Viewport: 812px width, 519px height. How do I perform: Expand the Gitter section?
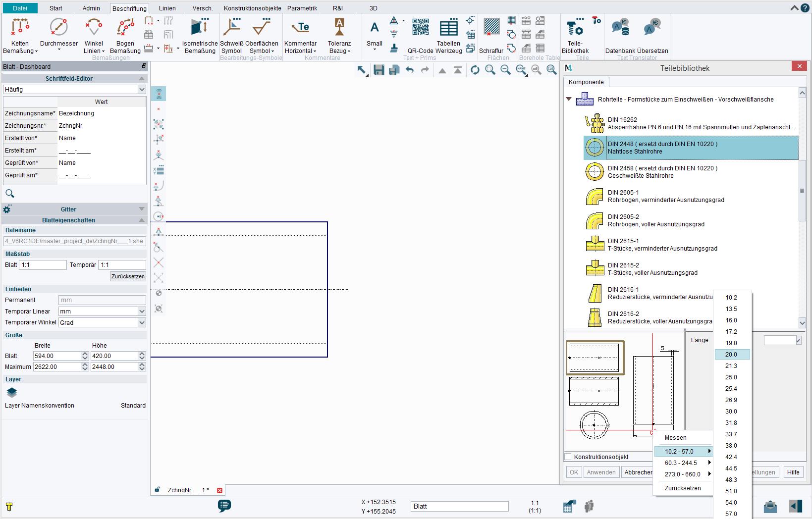142,209
